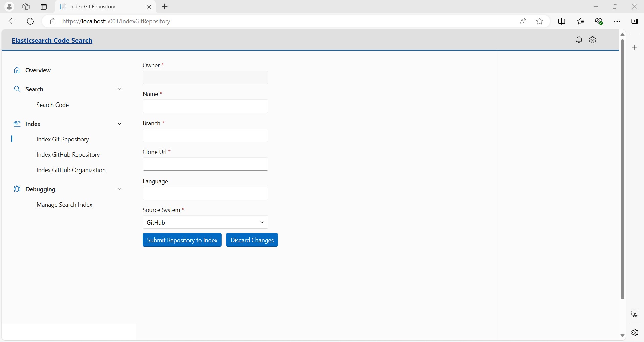The image size is (644, 342).
Task: Click the browser address bar URL
Action: (x=116, y=21)
